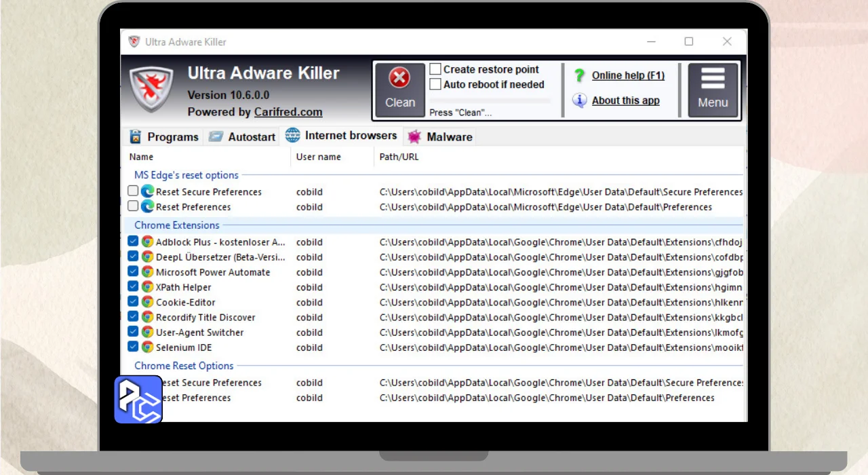The width and height of the screenshot is (868, 475).
Task: Click the red Clean button icon
Action: [x=399, y=79]
